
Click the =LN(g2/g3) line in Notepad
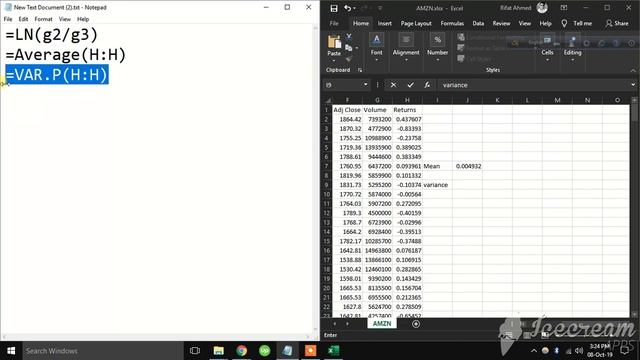coord(52,35)
